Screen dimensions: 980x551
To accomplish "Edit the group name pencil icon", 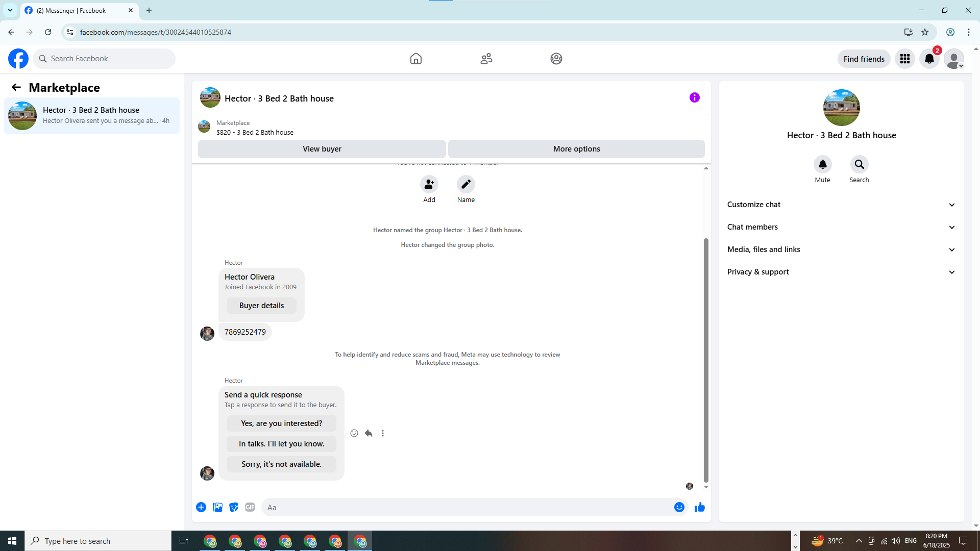I will tap(466, 184).
